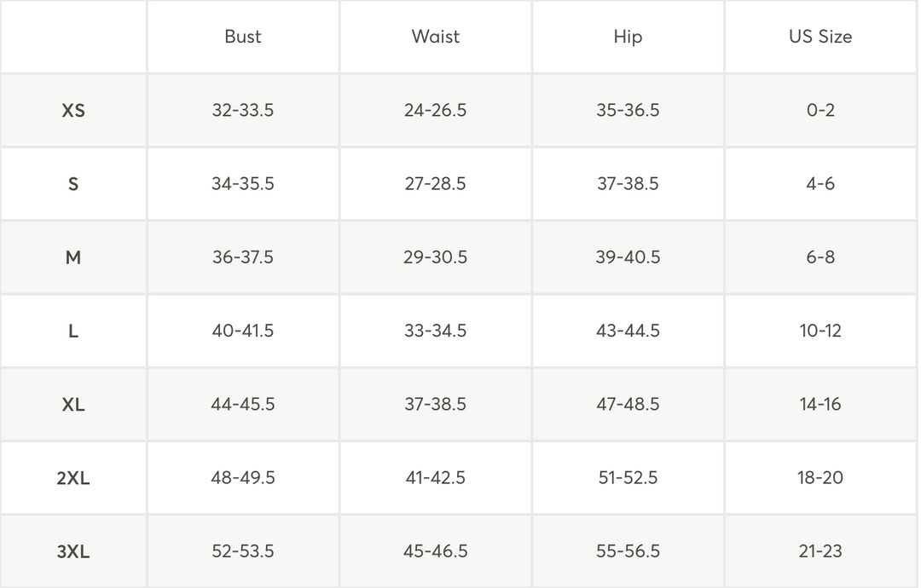Click the M hip value 39-40.5

coord(628,257)
